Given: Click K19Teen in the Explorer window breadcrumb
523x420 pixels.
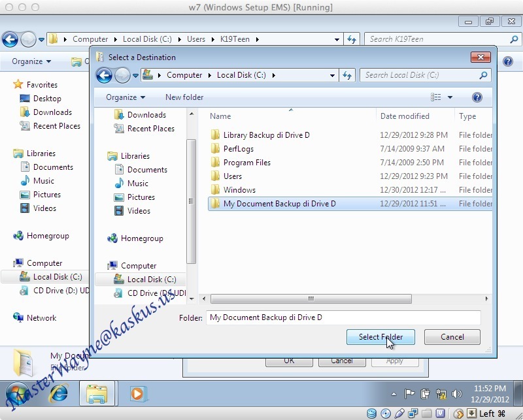Looking at the screenshot, I should point(235,39).
